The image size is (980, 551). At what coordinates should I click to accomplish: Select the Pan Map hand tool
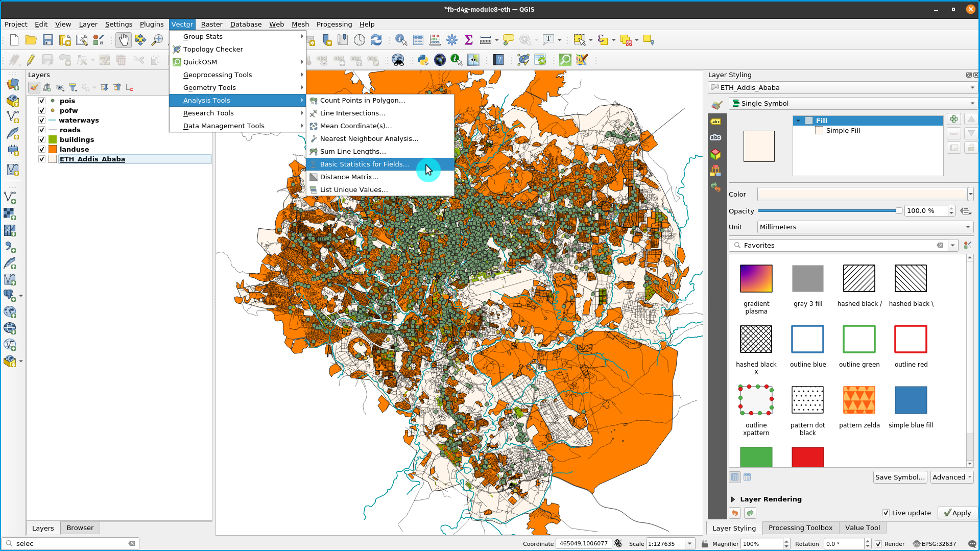(124, 40)
